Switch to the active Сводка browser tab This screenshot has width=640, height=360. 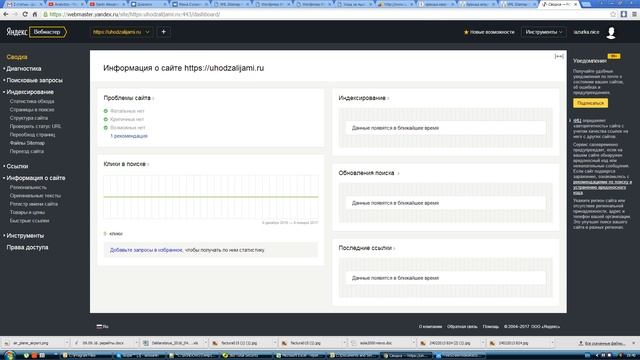[x=558, y=4]
